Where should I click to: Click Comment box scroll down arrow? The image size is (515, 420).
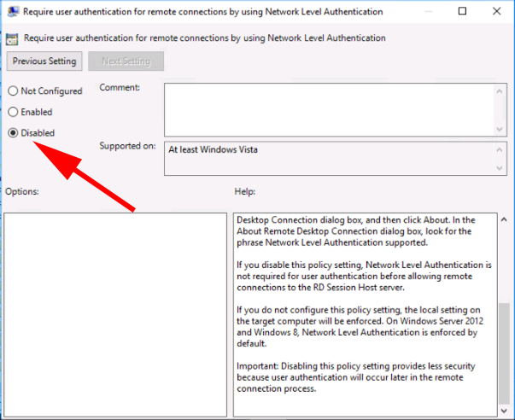coord(500,129)
